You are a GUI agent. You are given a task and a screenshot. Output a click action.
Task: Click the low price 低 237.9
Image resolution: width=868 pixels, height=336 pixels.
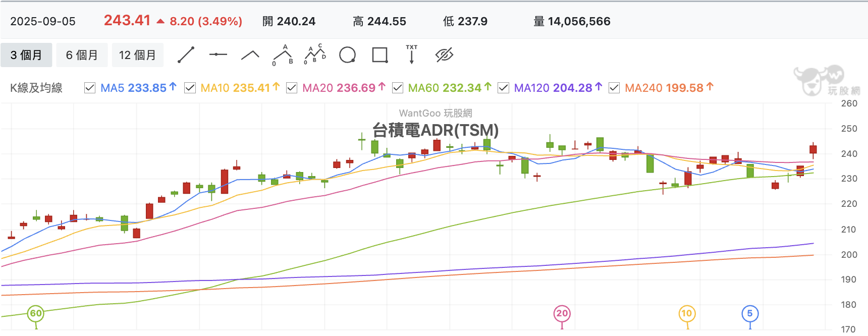click(x=465, y=21)
